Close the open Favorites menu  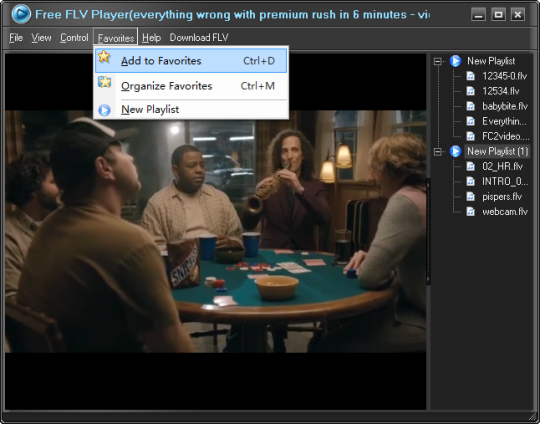[115, 37]
